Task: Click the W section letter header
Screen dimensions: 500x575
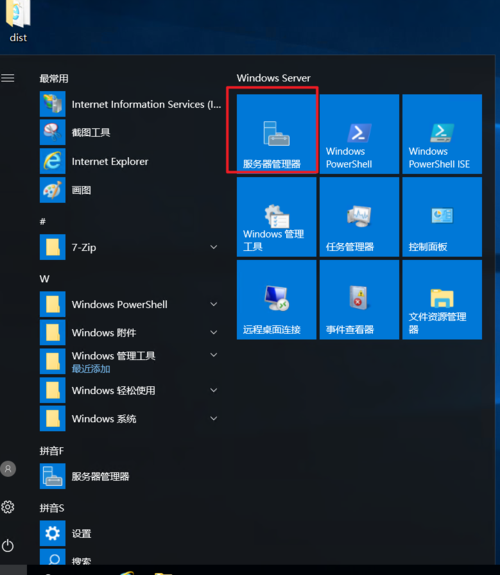Action: [x=44, y=279]
